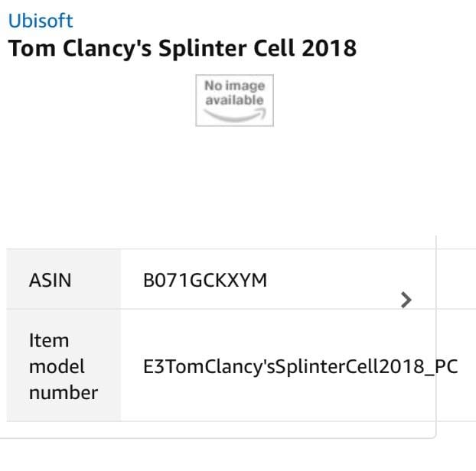Click the word "model" in the label column
476x471 pixels.
57,366
